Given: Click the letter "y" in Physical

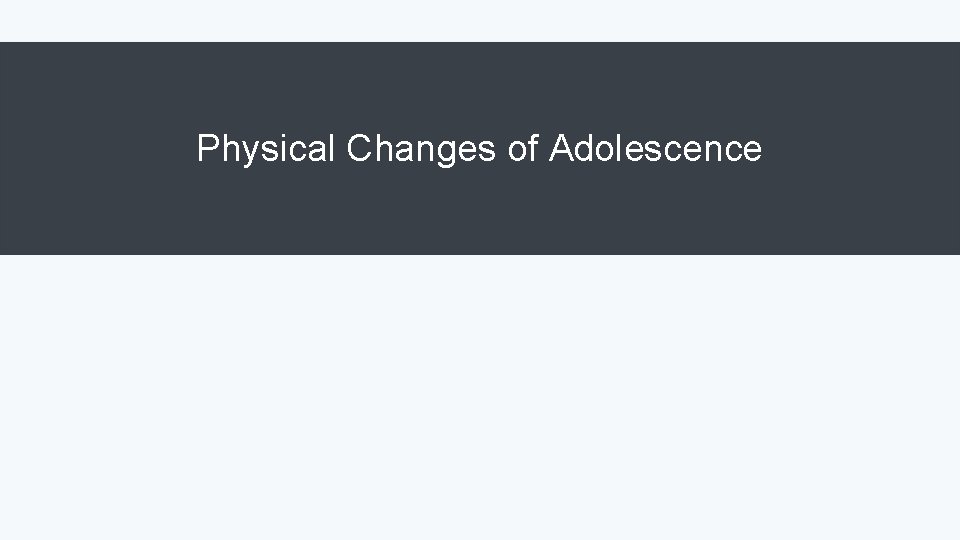Looking at the screenshot, I should click(x=243, y=151).
